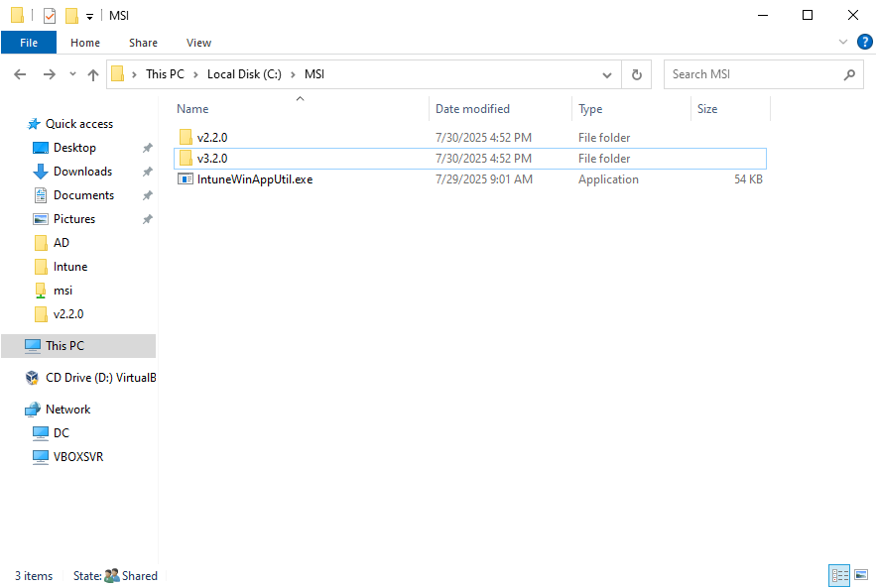
Task: Expand the ribbon with the chevron
Action: (x=843, y=42)
